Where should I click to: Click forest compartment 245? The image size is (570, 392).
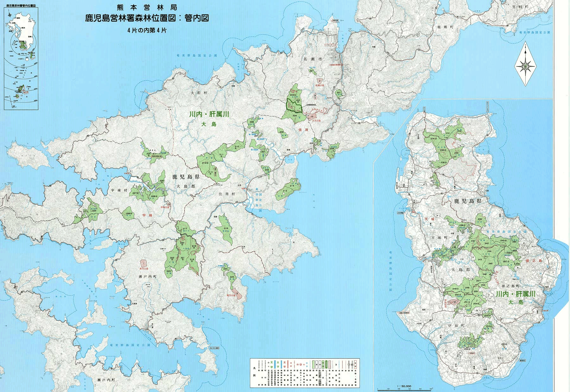491,263
